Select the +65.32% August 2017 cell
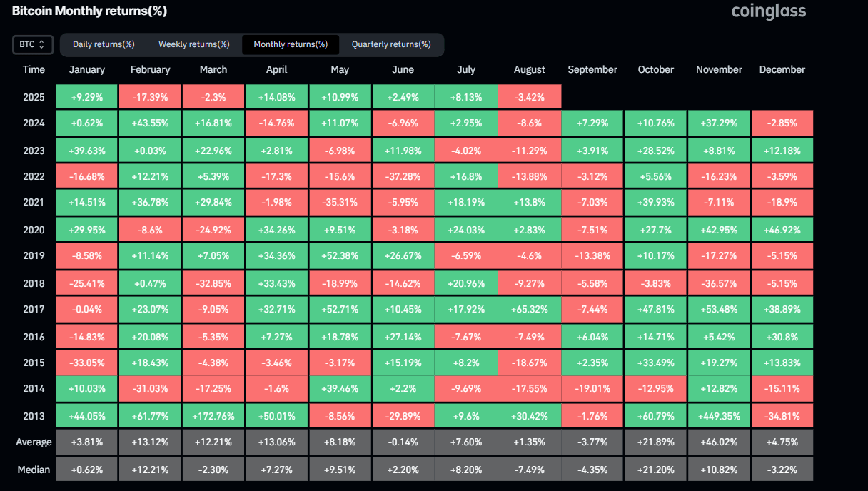Viewport: 868px width, 491px height. [529, 309]
